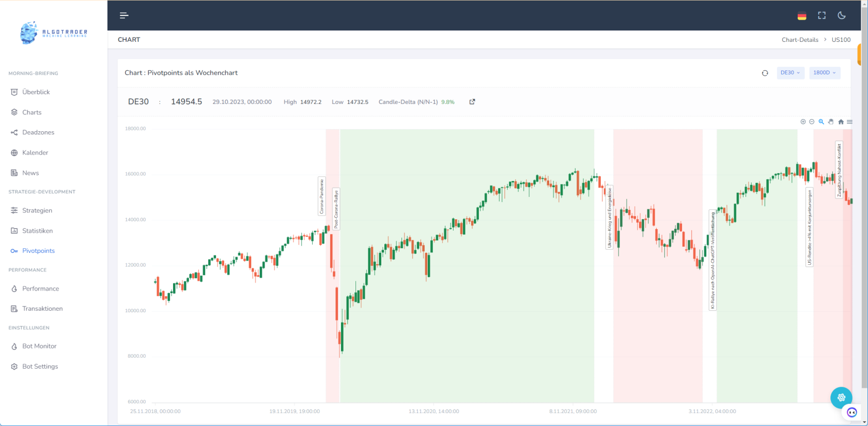Click the Post-Corona-Rallye annotation label
Image resolution: width=868 pixels, height=426 pixels.
(x=336, y=209)
